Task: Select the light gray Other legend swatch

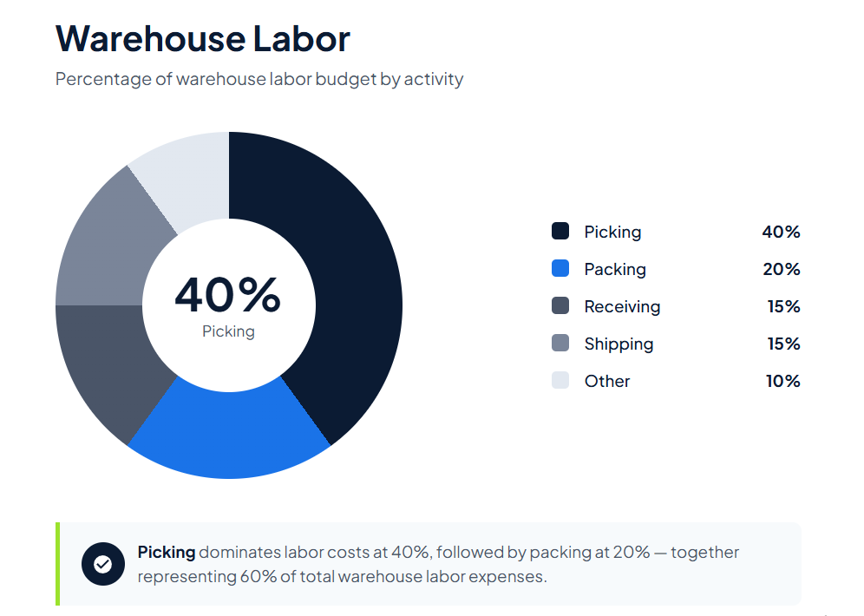Action: (560, 381)
